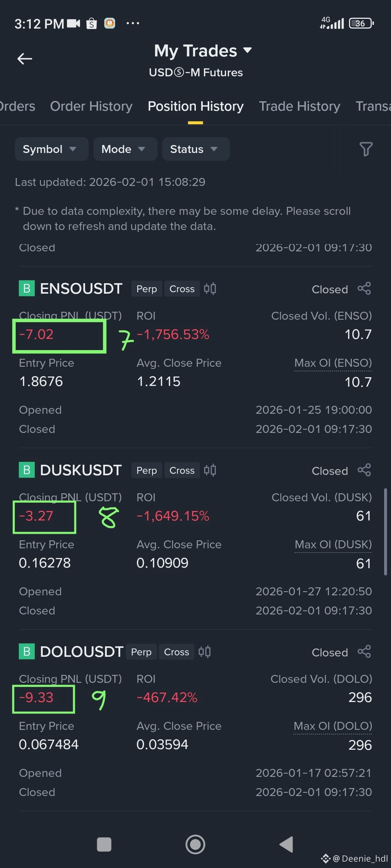Tap the Max OI (ENSO) underlined label
Image resolution: width=391 pixels, height=868 pixels.
tap(333, 363)
